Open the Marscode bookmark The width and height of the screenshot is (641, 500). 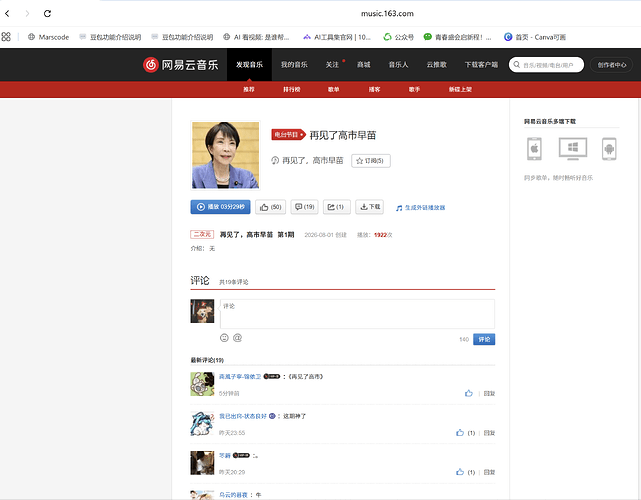point(48,37)
